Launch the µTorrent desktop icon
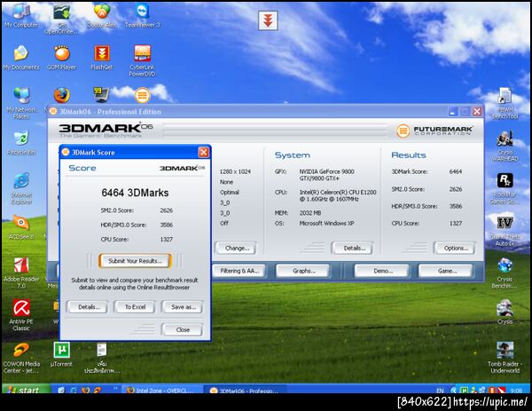 pyautogui.click(x=62, y=354)
